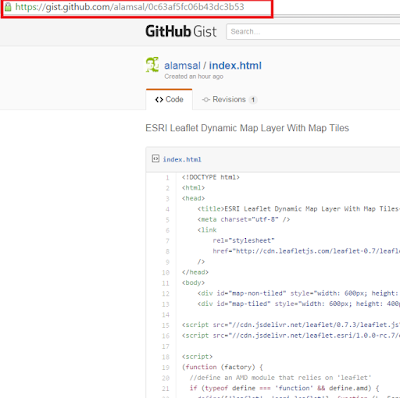The height and width of the screenshot is (398, 400).
Task: Click the browser address bar URL
Action: [130, 7]
